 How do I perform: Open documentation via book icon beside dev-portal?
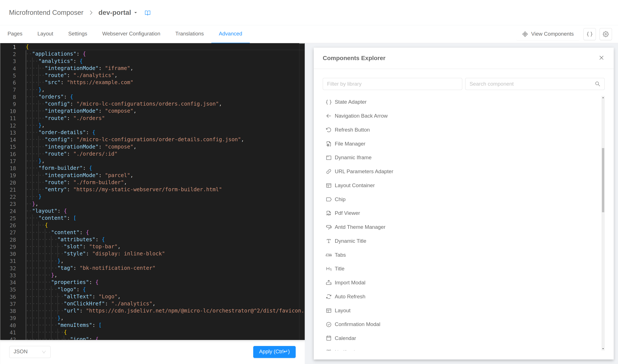click(x=148, y=12)
